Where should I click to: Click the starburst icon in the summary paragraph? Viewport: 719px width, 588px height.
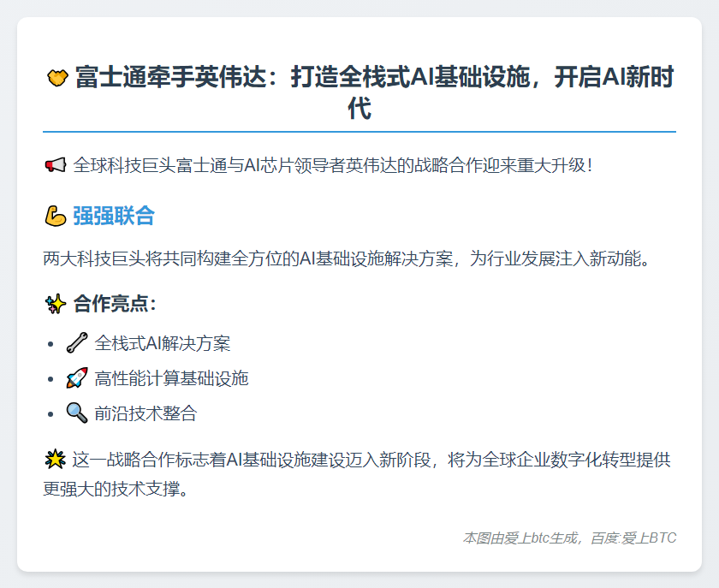[55, 459]
